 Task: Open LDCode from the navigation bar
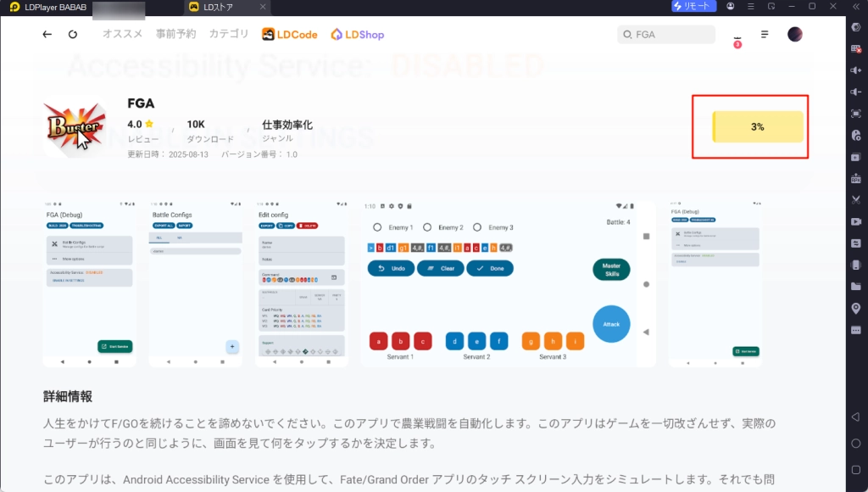(290, 34)
